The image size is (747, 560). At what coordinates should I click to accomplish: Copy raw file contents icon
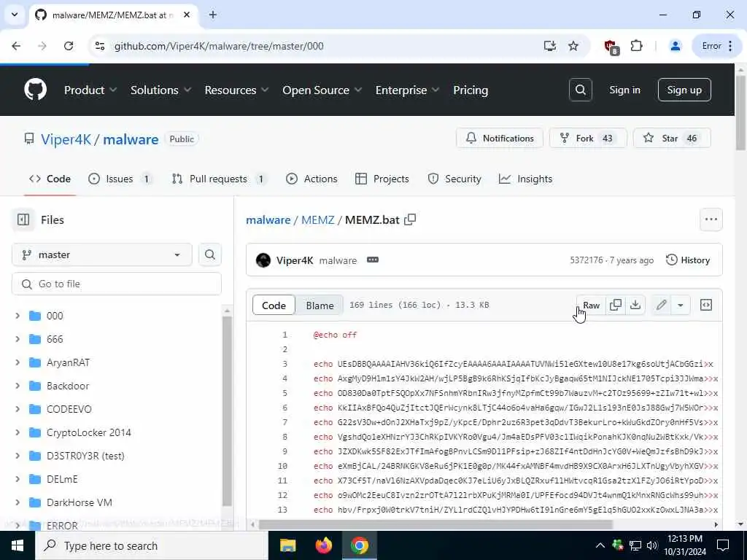pyautogui.click(x=616, y=305)
